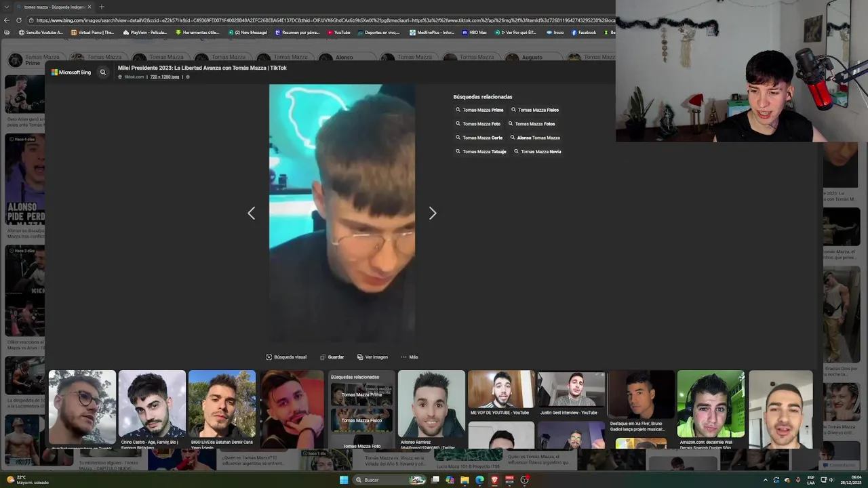This screenshot has height=488, width=868.
Task: Open Deportes en vivo bookmark
Action: [x=379, y=33]
